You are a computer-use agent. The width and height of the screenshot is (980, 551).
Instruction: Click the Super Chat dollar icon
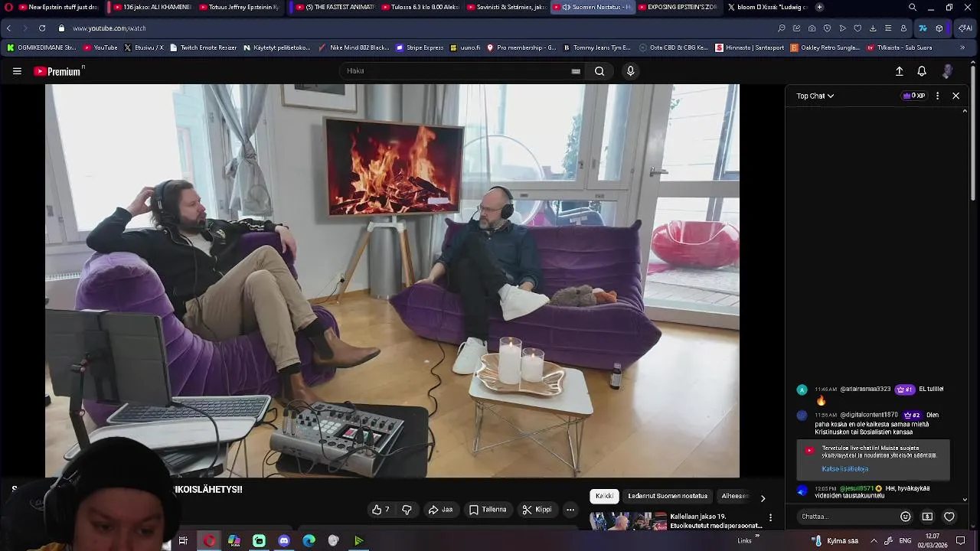coord(927,517)
